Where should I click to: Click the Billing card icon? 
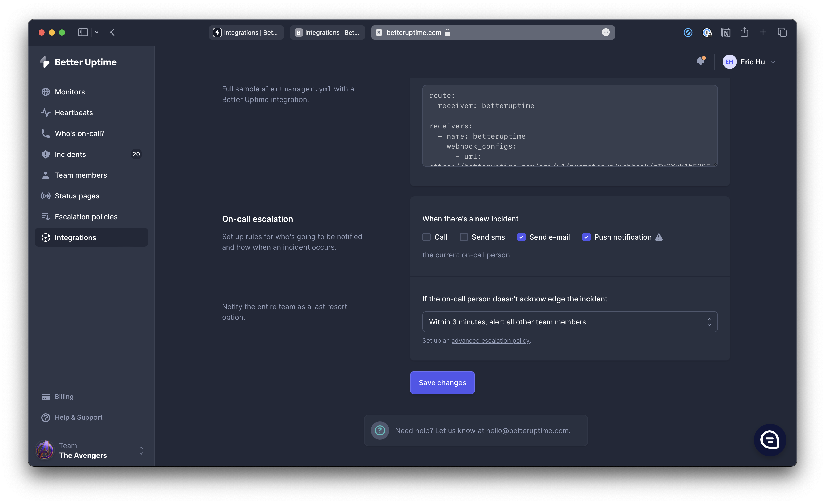click(x=45, y=397)
